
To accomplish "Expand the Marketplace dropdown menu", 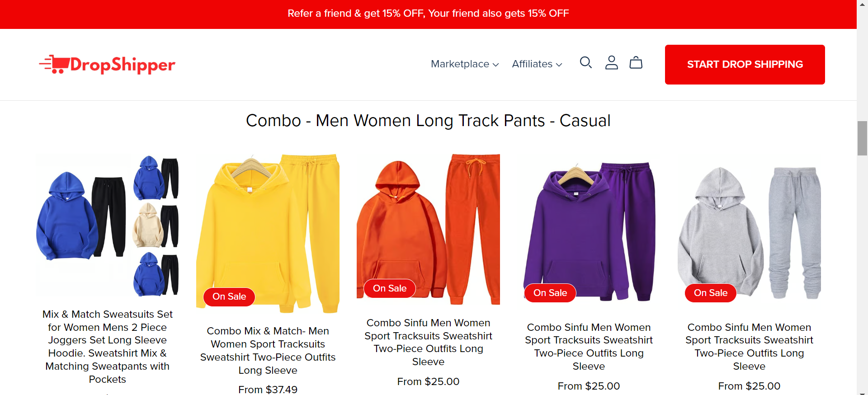I will (x=465, y=64).
